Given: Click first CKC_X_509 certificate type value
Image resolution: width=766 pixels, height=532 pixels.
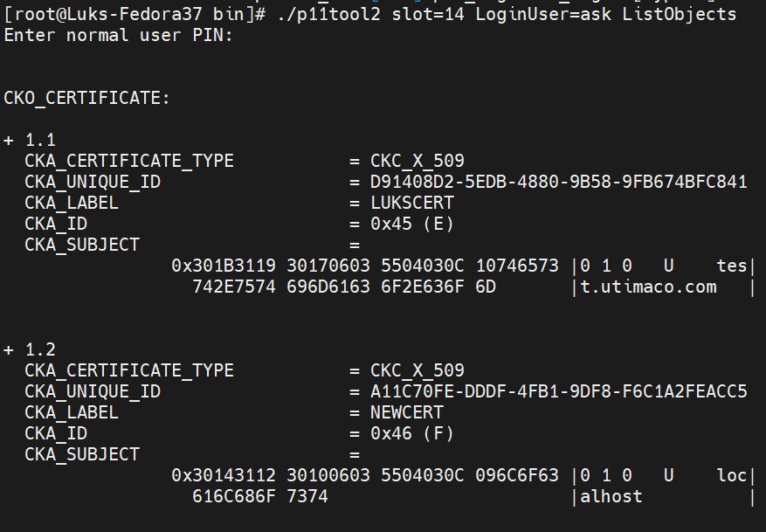Looking at the screenshot, I should coord(418,162).
